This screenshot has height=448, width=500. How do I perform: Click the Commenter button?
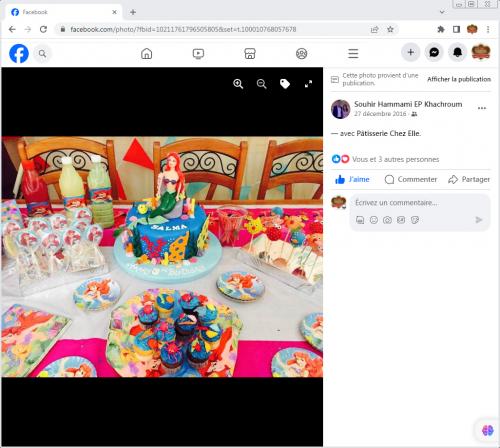(411, 179)
